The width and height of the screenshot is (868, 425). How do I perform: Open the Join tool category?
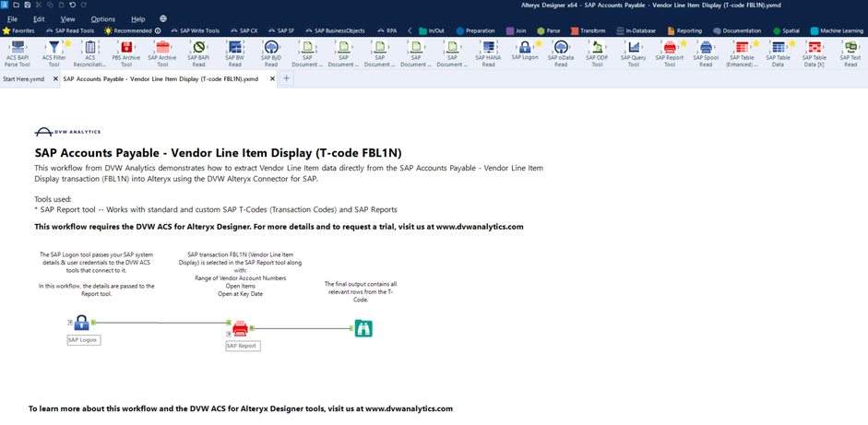(x=516, y=31)
